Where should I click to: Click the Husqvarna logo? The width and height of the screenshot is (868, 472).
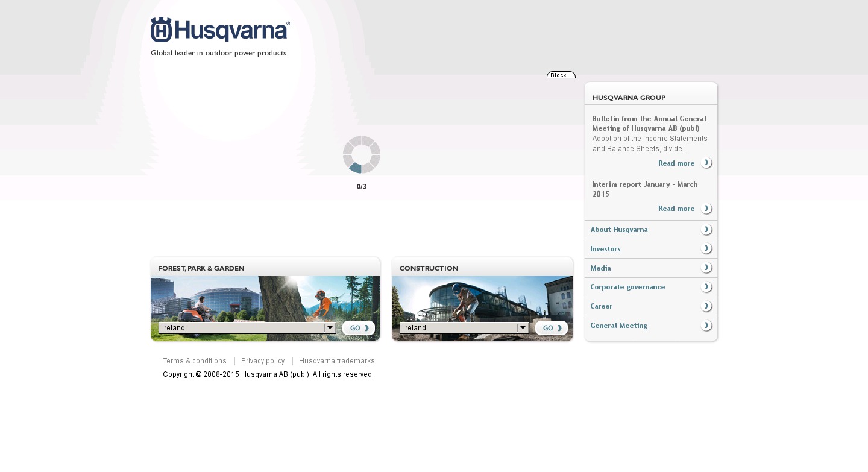(x=220, y=30)
